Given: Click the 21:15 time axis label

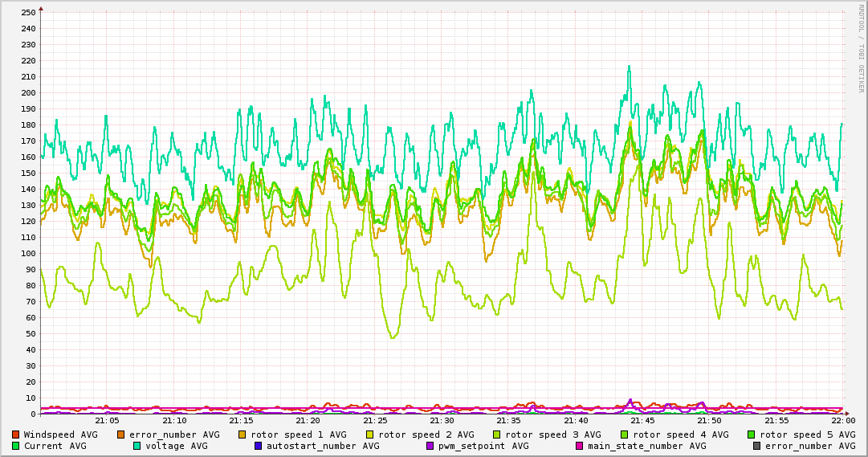Looking at the screenshot, I should pyautogui.click(x=242, y=421).
